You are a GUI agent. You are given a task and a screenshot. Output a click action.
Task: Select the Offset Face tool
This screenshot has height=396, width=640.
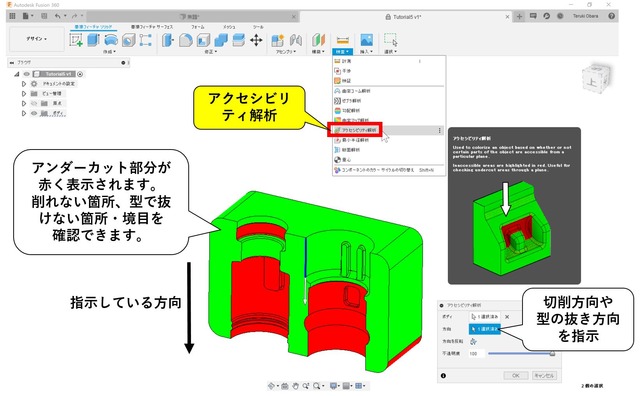(238, 40)
